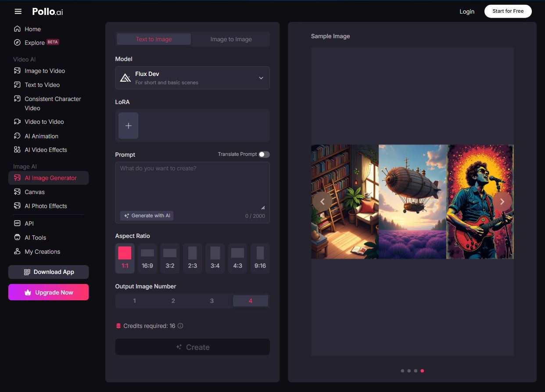Click the Consistent Character Video icon
The image size is (545, 392).
[17, 99]
